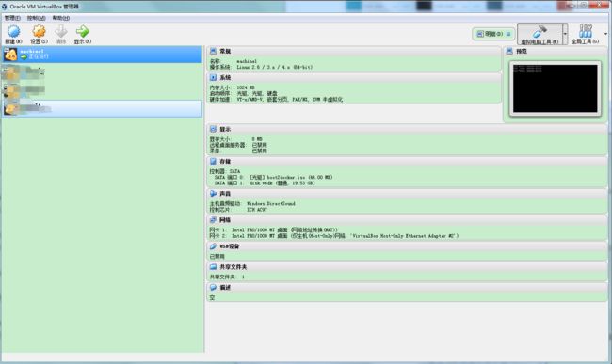Image resolution: width=612 pixels, height=364 pixels.
Task: Click the 常规 (General) section icon
Action: [213, 51]
